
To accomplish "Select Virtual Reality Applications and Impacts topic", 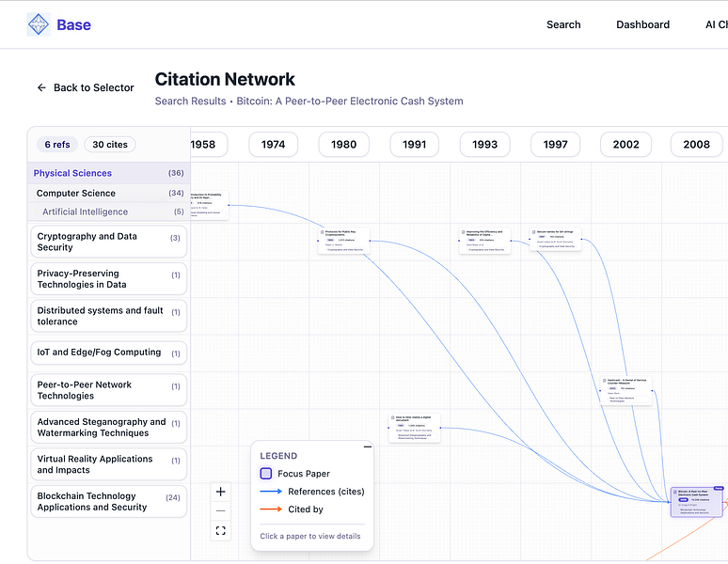I will 109,464.
